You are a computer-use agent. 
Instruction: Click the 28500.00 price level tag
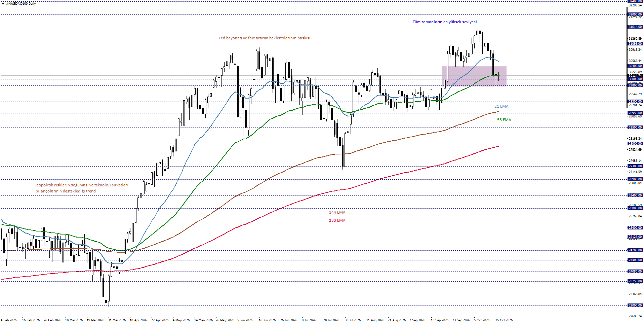tap(635, 128)
